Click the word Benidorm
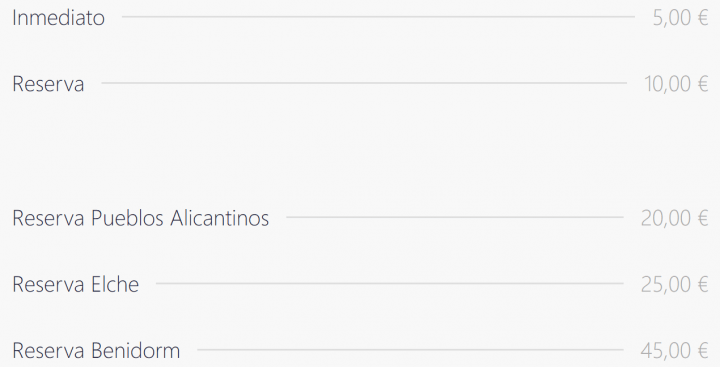The image size is (720, 367). pyautogui.click(x=135, y=351)
